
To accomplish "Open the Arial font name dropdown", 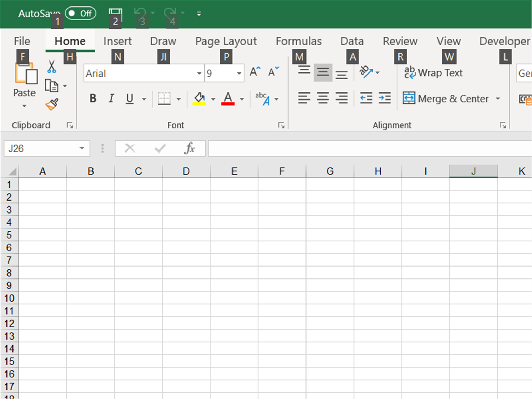I will [x=199, y=73].
